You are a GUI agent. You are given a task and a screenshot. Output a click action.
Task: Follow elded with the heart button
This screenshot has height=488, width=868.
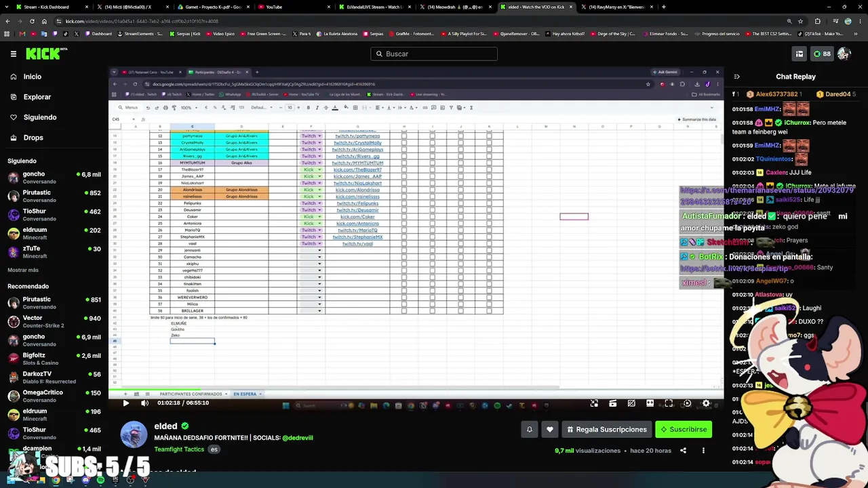coord(550,429)
